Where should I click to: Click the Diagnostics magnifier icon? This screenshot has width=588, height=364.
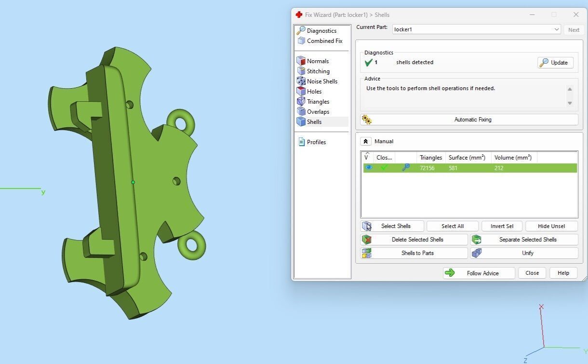(x=301, y=30)
